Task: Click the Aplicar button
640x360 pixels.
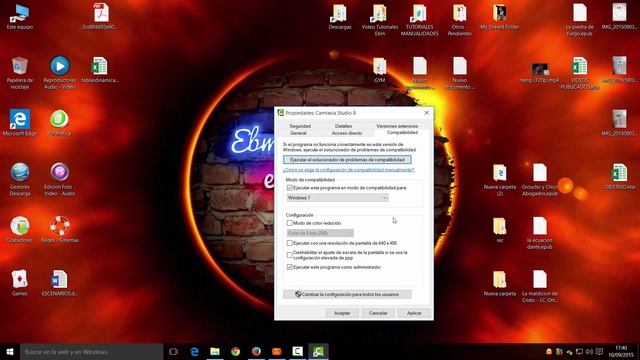Action: click(x=414, y=313)
